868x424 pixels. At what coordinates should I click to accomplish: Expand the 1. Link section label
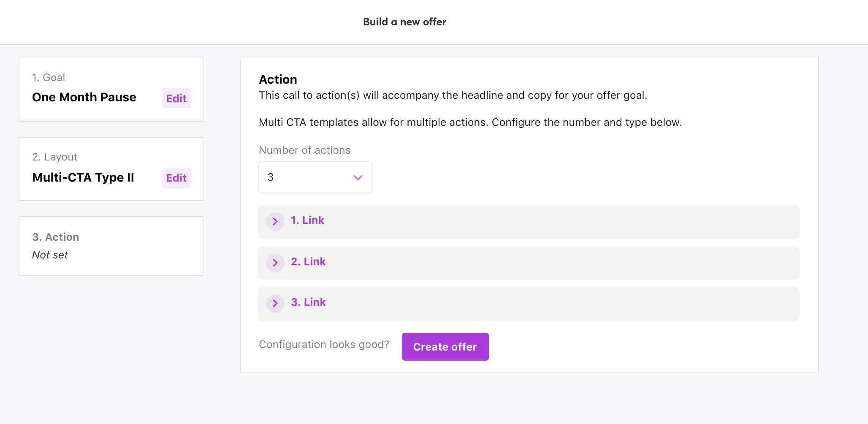pyautogui.click(x=307, y=220)
